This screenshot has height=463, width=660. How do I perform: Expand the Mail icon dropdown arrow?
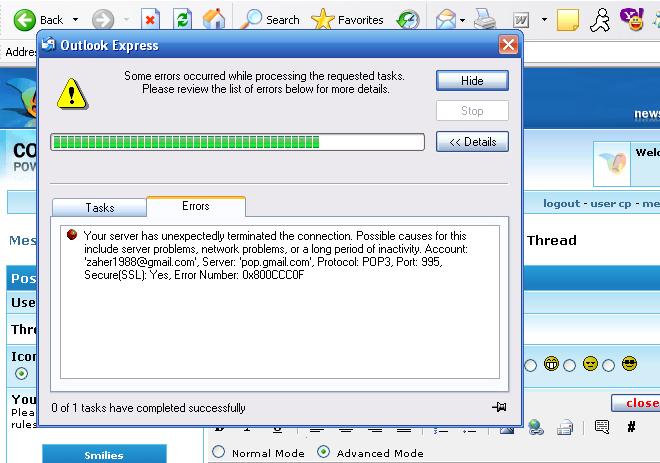point(463,20)
